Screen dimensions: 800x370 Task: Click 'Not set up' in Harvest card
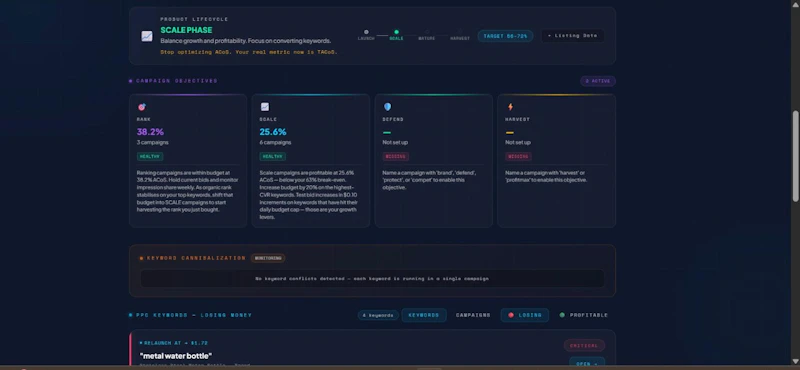[518, 142]
